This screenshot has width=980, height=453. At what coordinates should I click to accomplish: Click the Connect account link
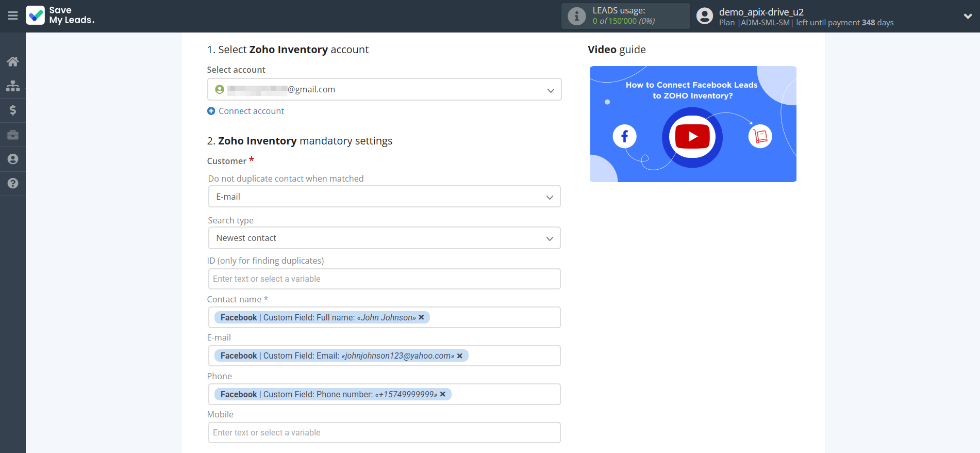tap(251, 111)
